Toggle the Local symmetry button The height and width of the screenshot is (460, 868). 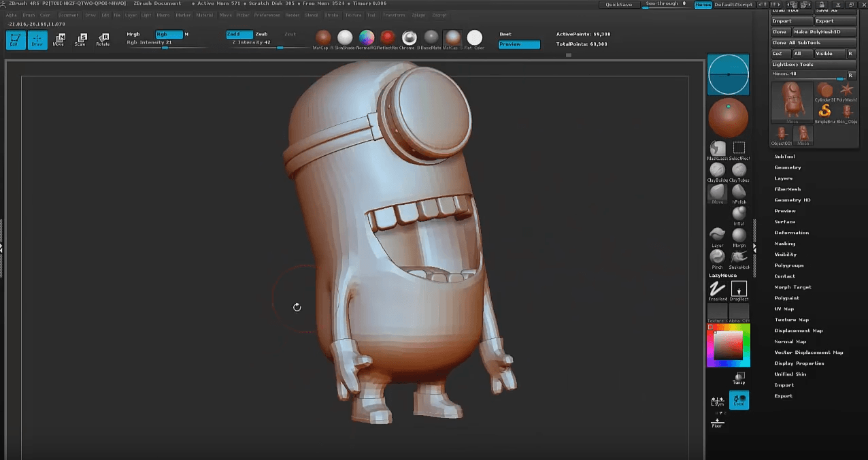[739, 400]
